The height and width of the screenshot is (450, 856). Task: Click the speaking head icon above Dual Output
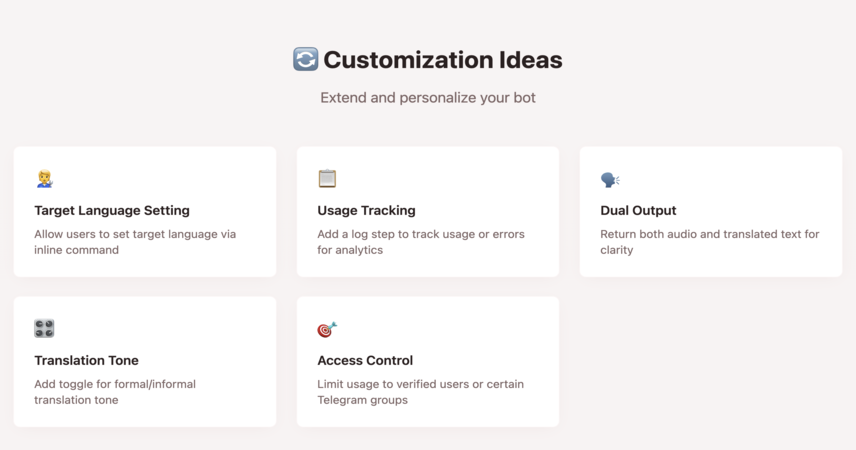(610, 179)
